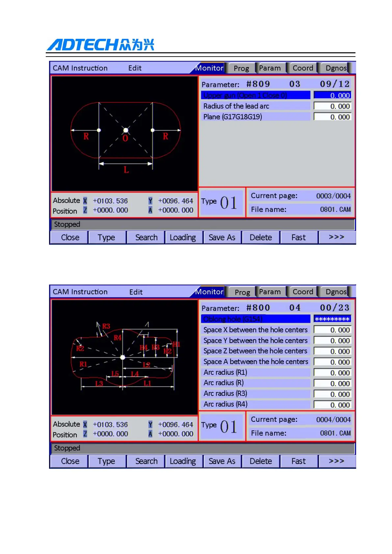
Task: Open Coord tab in lower screen
Action: click(x=303, y=292)
